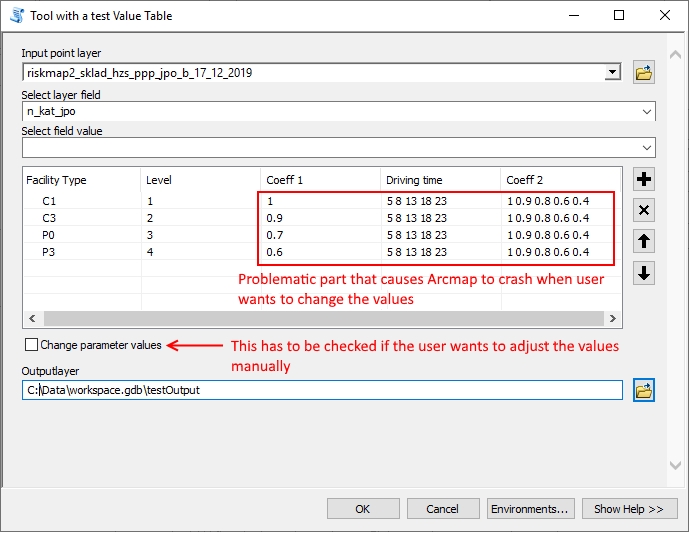Click the horizontal scrollbar thumb in table
The height and width of the screenshot is (534, 690).
[x=323, y=318]
